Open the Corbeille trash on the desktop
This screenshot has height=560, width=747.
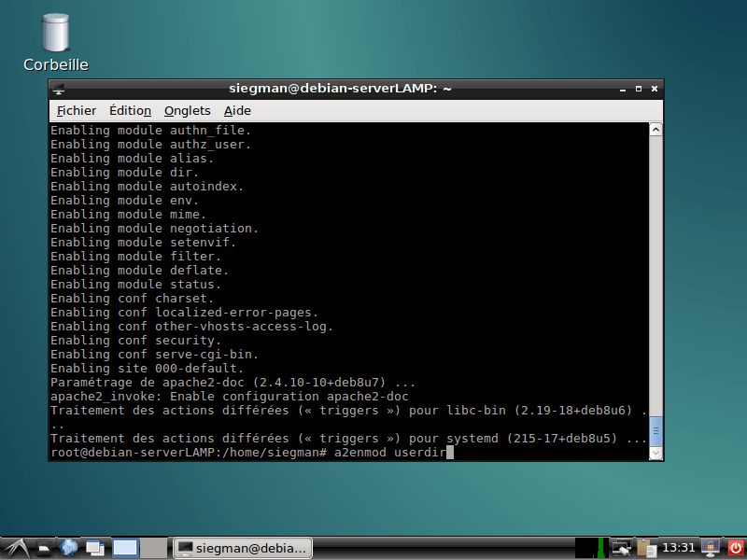coord(53,37)
